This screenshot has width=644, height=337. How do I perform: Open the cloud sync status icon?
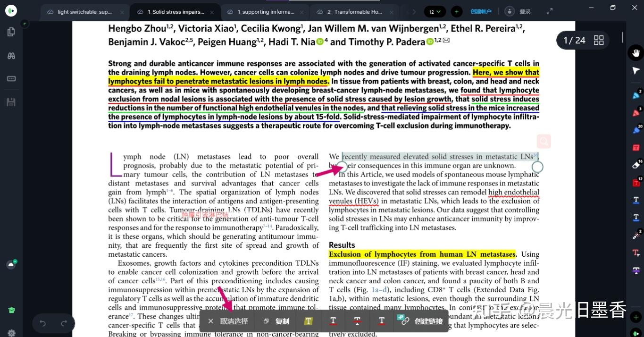[x=11, y=265]
